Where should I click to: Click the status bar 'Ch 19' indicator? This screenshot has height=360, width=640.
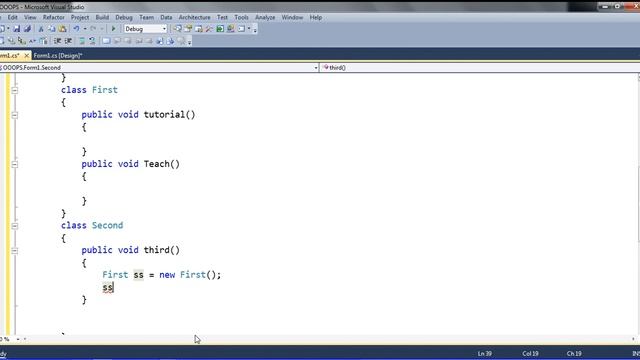(x=574, y=353)
